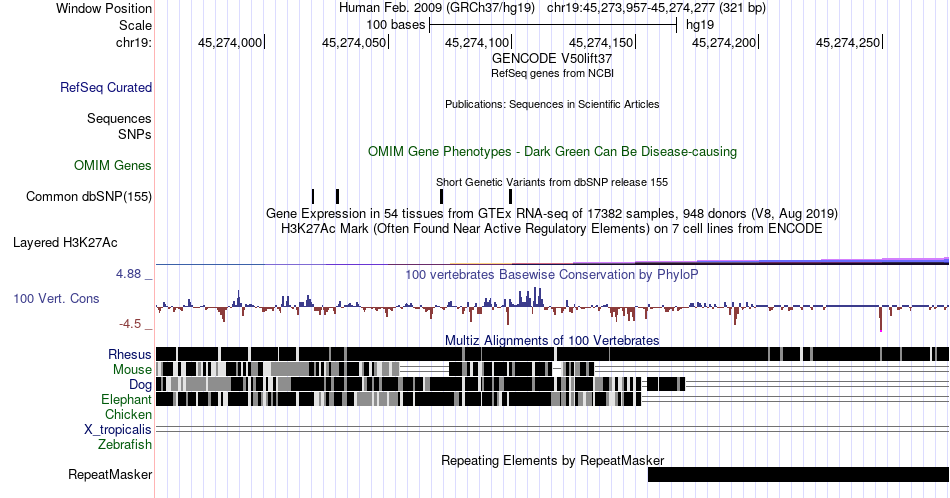Image resolution: width=950 pixels, height=498 pixels.
Task: Click the Rhesus alignment label
Action: point(130,354)
